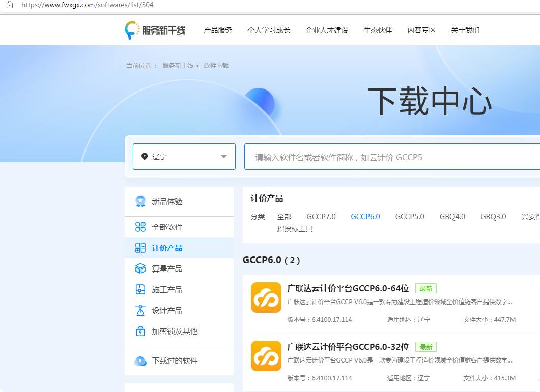Select 施工产品 in the sidebar
This screenshot has height=392, width=540.
(179, 289)
